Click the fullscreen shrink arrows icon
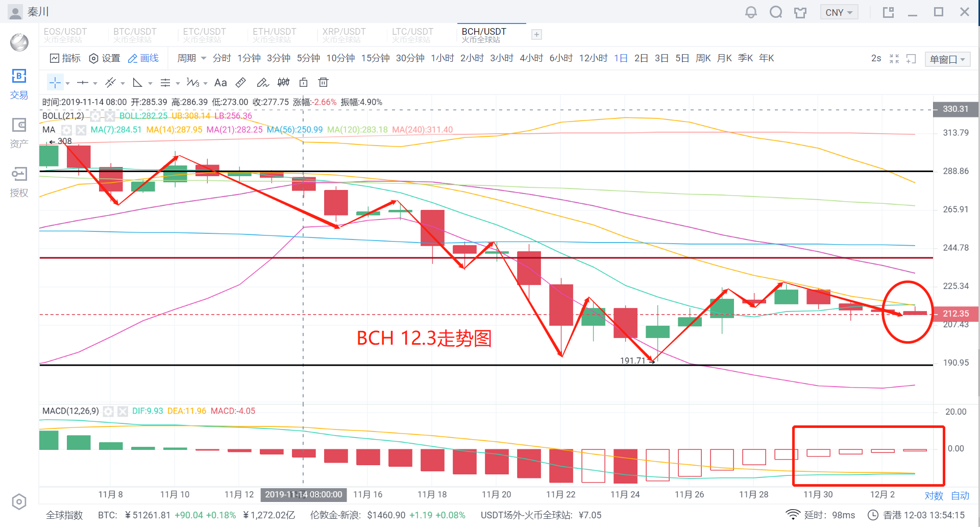980x527 pixels. pyautogui.click(x=894, y=59)
